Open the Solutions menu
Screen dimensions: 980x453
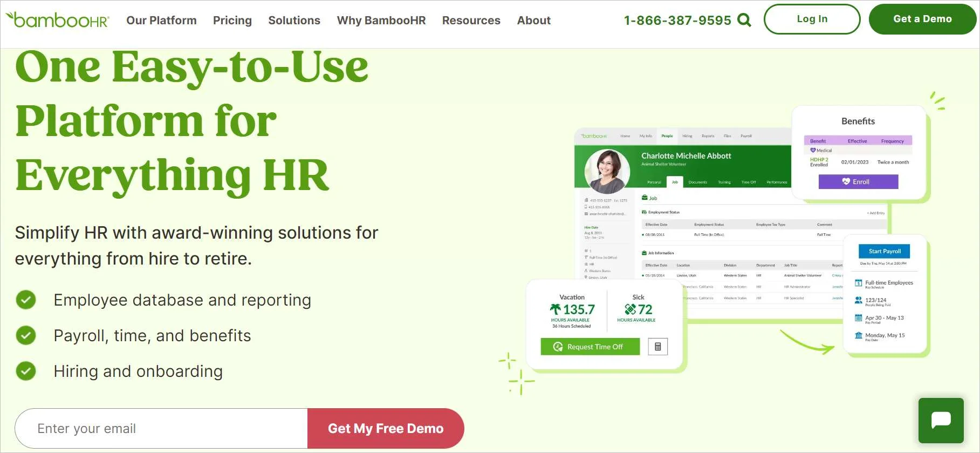point(294,20)
